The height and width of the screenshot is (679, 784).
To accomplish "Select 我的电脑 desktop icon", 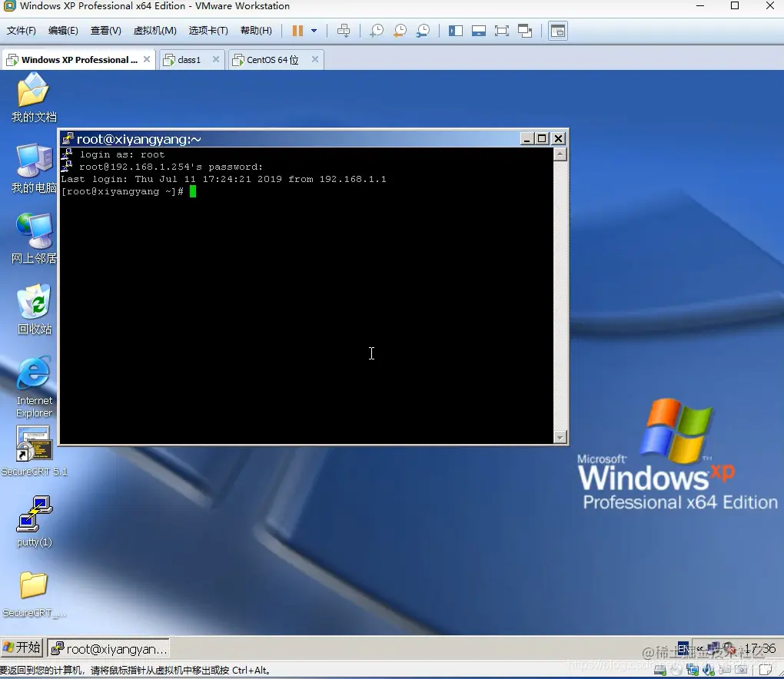I will tap(34, 168).
